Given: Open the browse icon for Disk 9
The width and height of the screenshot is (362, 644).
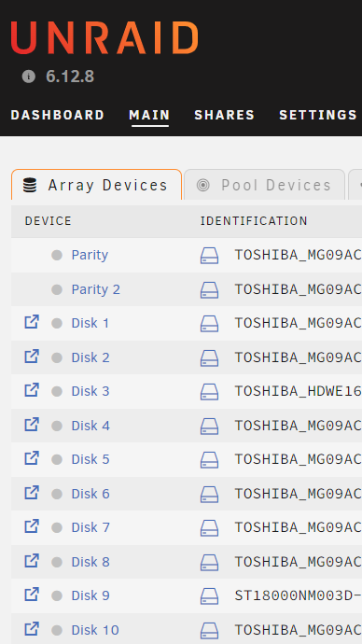Looking at the screenshot, I should [32, 595].
